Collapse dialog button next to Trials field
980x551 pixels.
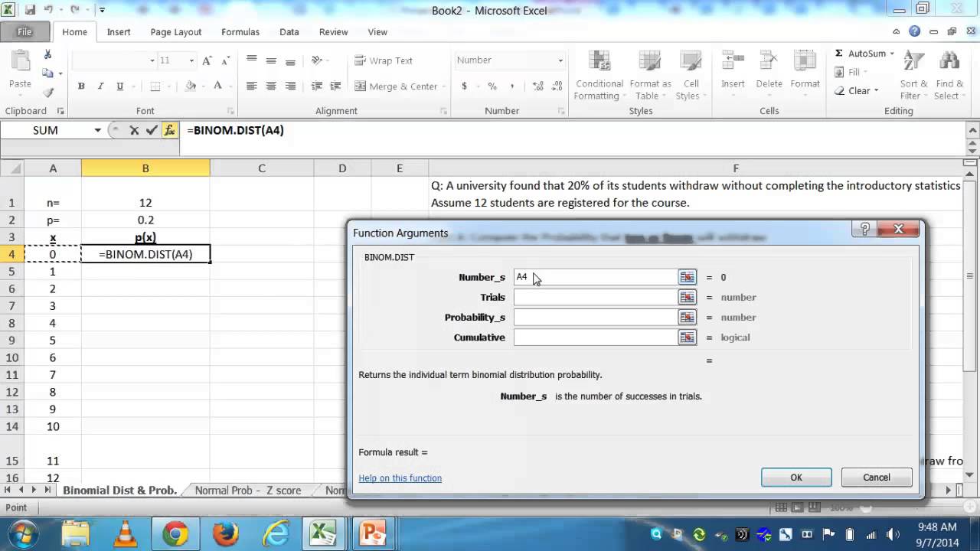pyautogui.click(x=688, y=297)
